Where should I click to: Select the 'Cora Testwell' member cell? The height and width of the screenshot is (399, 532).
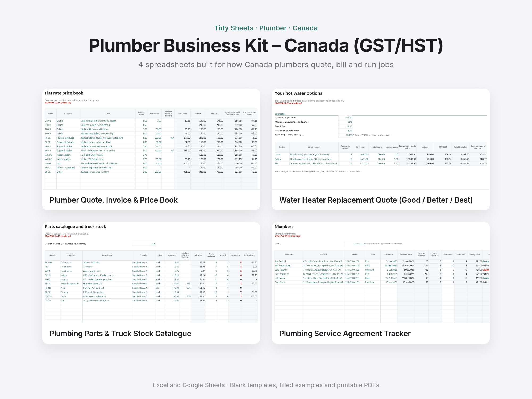pos(289,270)
